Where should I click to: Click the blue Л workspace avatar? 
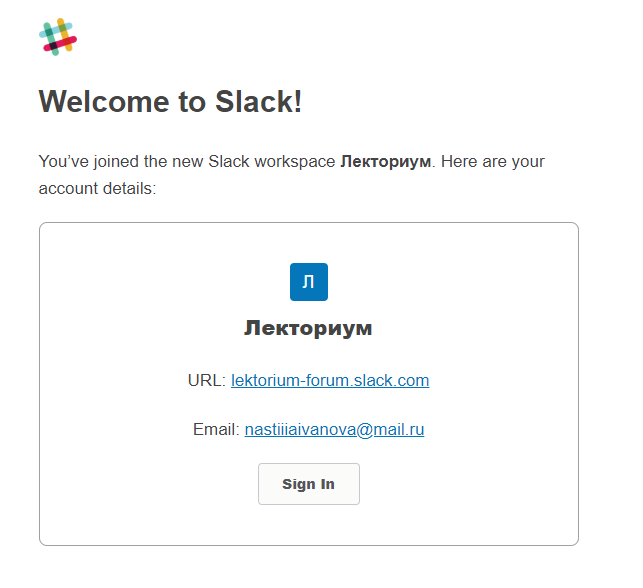(309, 282)
